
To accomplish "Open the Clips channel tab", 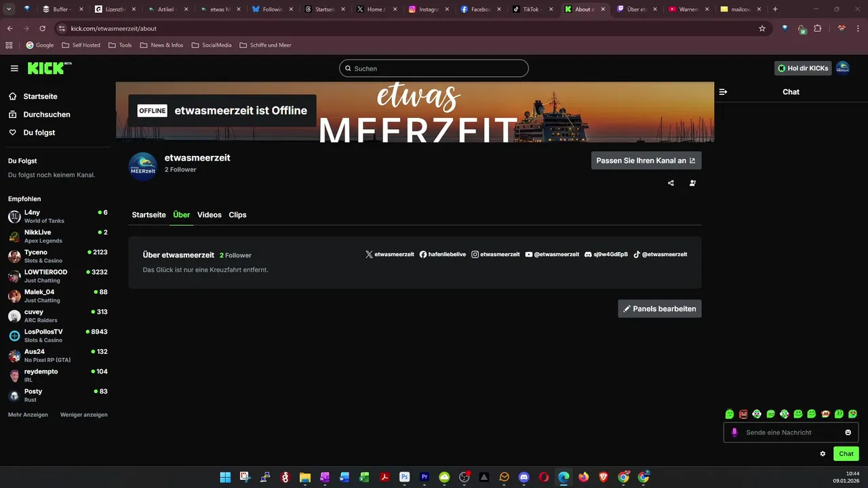I will (237, 215).
